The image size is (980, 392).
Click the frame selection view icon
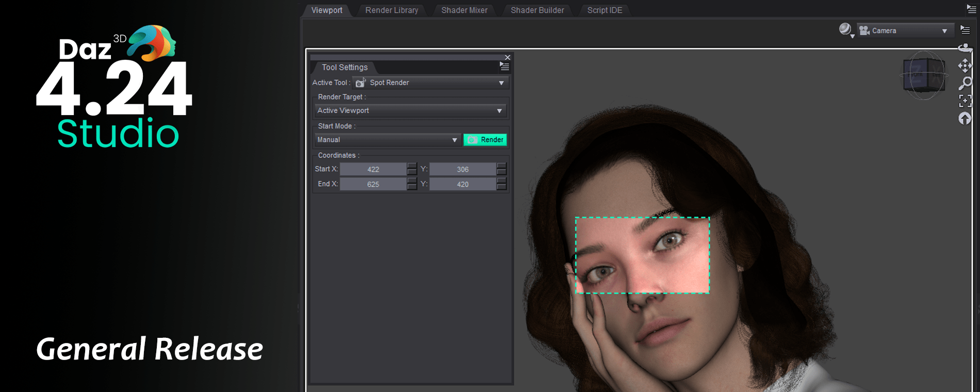[x=965, y=101]
